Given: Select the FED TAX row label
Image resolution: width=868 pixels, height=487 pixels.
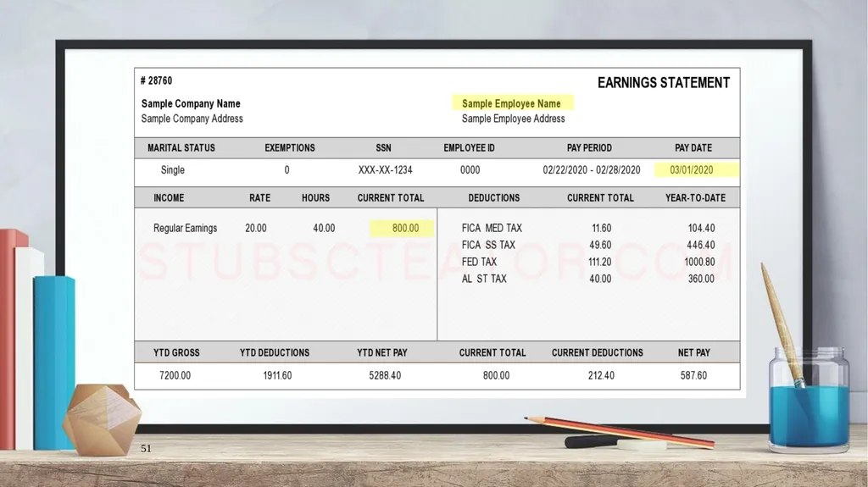Looking at the screenshot, I should coord(479,262).
